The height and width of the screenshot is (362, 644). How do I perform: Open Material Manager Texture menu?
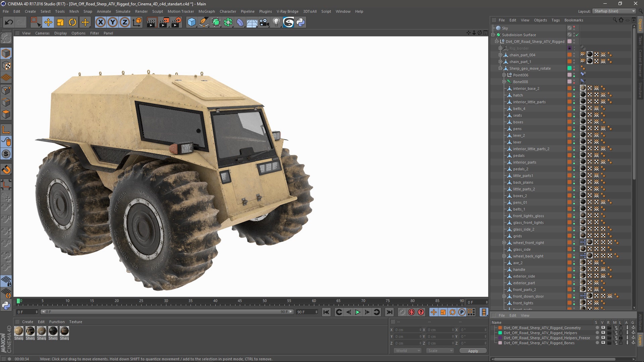tap(75, 322)
